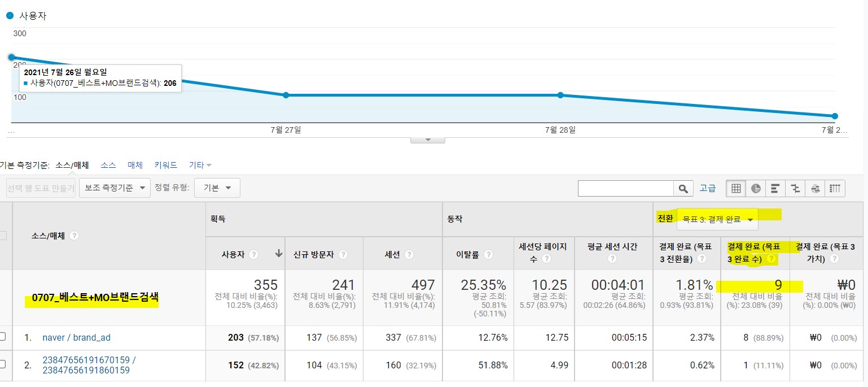Open the naver / brand_ad source link
This screenshot has width=868, height=387.
point(76,338)
